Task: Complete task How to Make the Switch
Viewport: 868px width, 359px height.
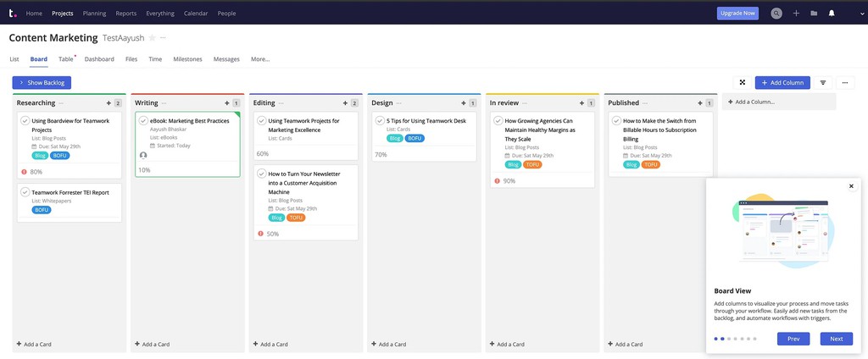Action: [616, 120]
